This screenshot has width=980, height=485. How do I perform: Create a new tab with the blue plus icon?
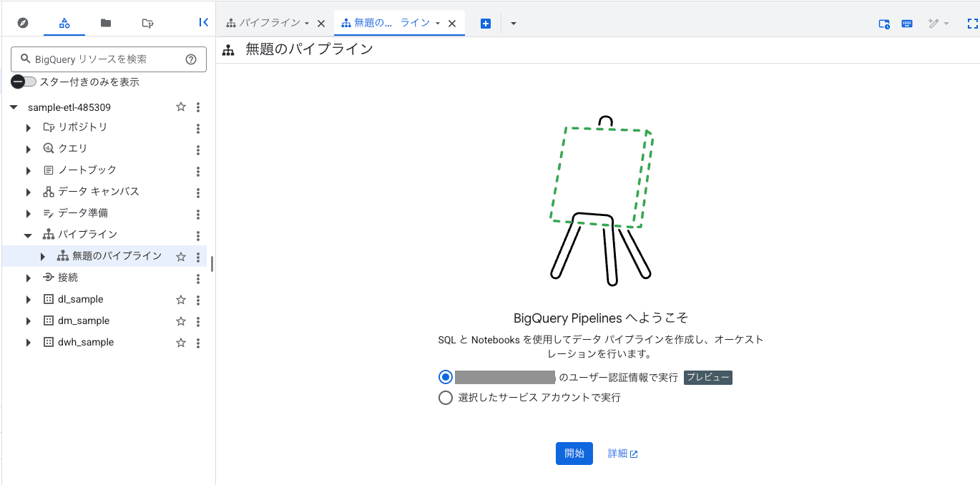coord(485,22)
